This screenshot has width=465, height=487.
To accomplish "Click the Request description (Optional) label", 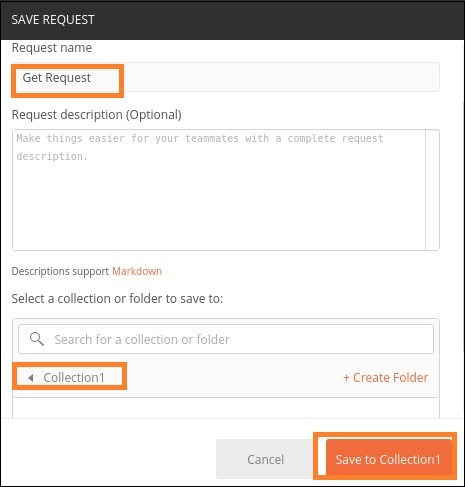I will click(x=97, y=115).
